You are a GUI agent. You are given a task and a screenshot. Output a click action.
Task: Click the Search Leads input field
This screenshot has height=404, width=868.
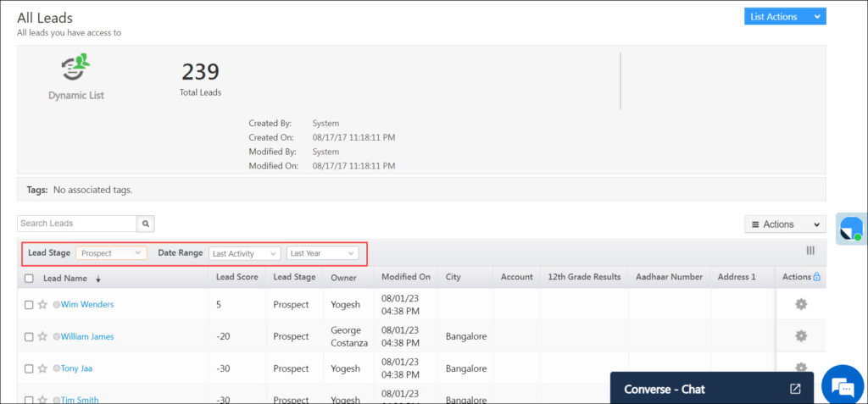(76, 224)
